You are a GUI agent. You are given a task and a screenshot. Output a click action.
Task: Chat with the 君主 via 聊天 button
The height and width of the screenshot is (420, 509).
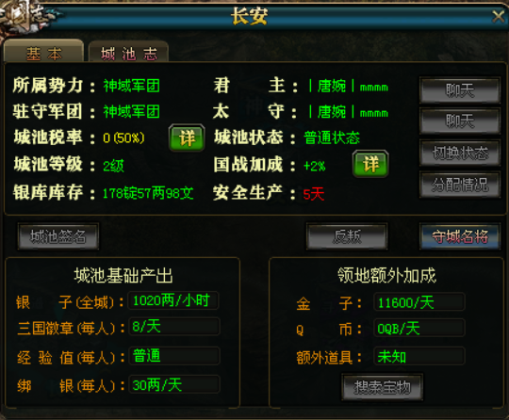[x=460, y=90]
